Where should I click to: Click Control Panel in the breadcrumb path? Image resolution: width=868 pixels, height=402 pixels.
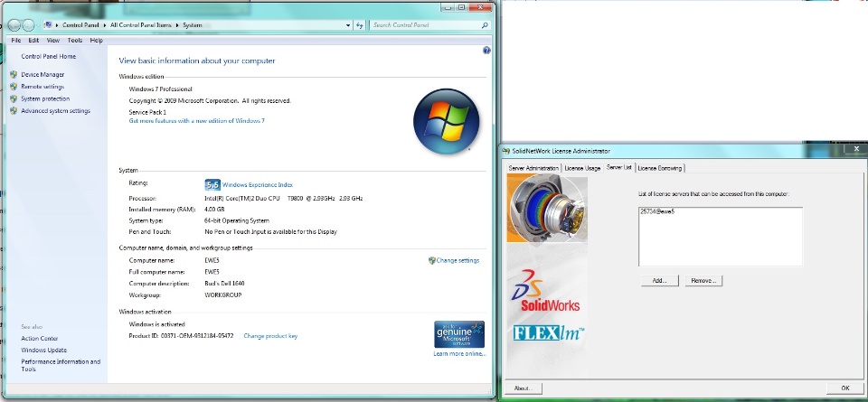pos(80,25)
